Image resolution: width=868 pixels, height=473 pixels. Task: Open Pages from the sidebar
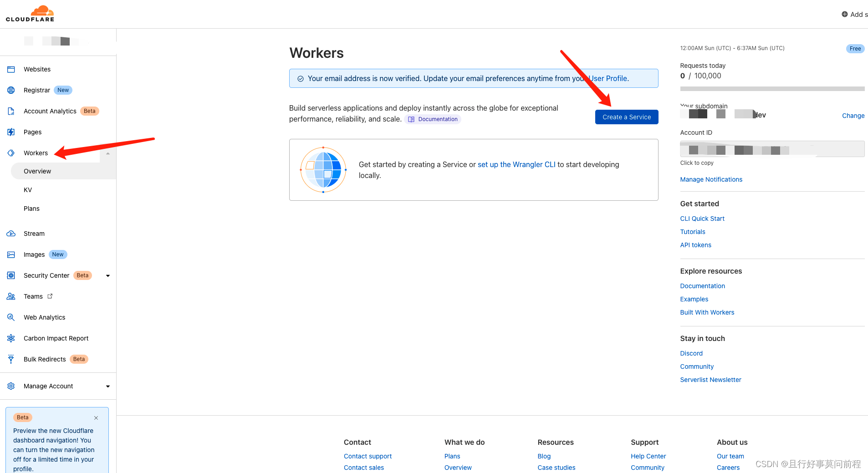click(33, 132)
